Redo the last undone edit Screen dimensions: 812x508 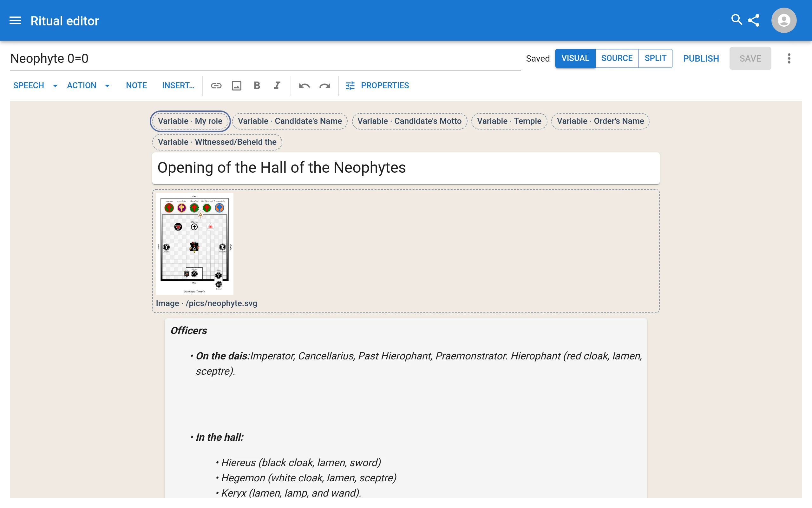324,86
